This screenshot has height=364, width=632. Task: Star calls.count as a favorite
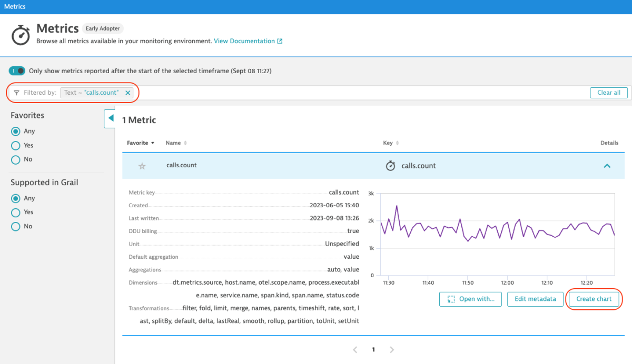point(142,165)
